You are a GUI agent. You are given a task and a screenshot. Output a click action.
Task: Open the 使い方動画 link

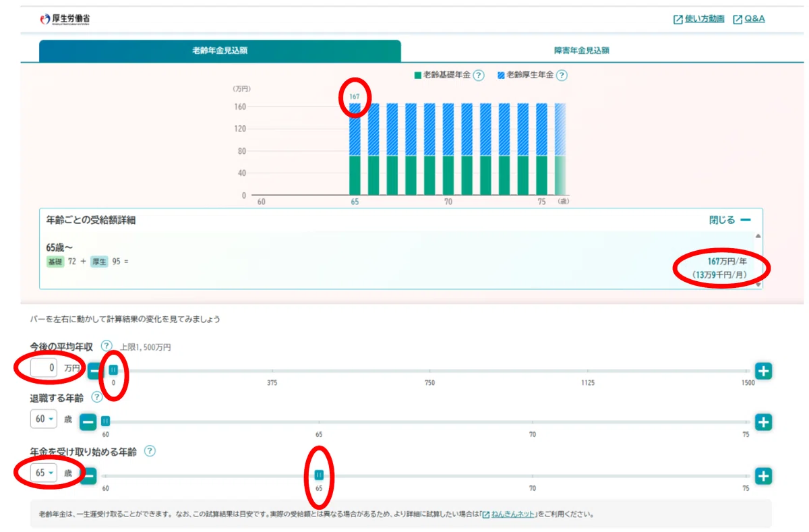tap(705, 19)
